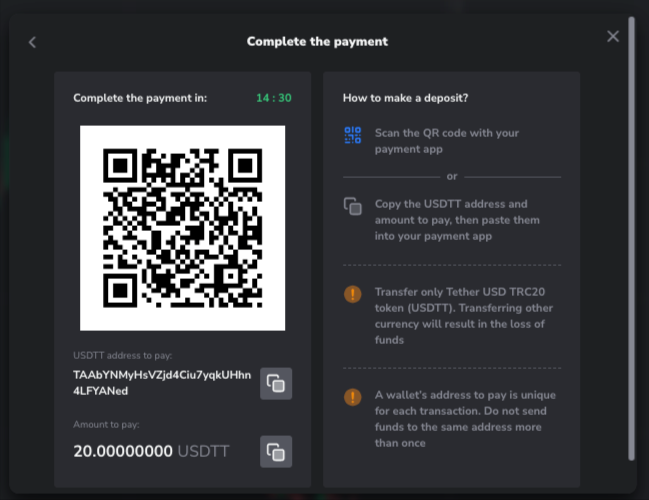This screenshot has height=500, width=649.
Task: Click the warning icon beside TRC20 notice
Action: pyautogui.click(x=352, y=294)
